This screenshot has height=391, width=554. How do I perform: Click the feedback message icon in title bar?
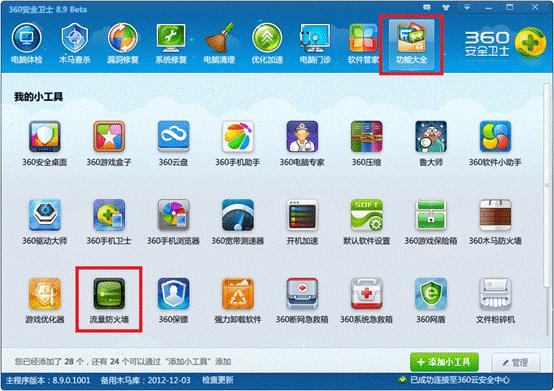tap(427, 7)
